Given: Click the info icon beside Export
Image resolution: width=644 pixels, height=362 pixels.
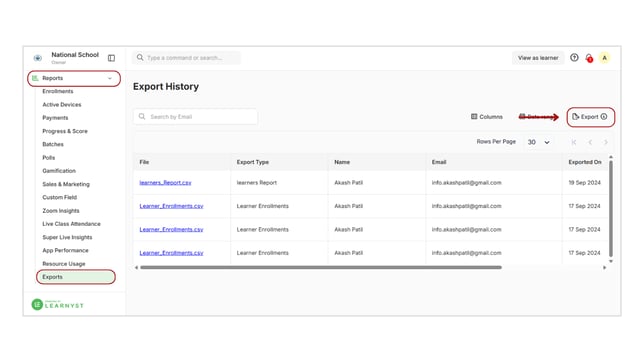Looking at the screenshot, I should 604,117.
